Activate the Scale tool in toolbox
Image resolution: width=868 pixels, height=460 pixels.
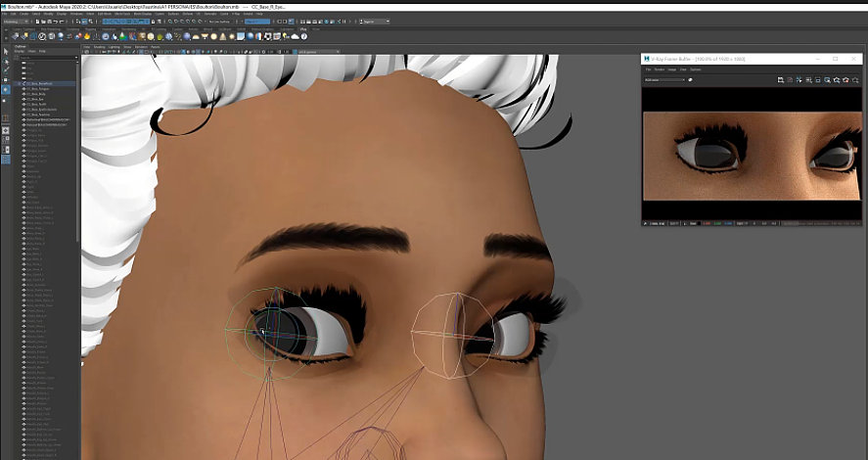tap(6, 100)
